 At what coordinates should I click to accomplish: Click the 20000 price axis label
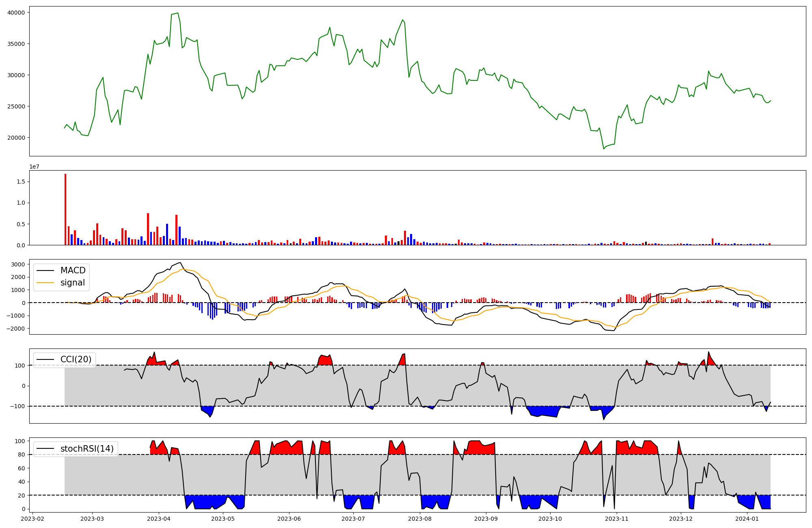16,138
